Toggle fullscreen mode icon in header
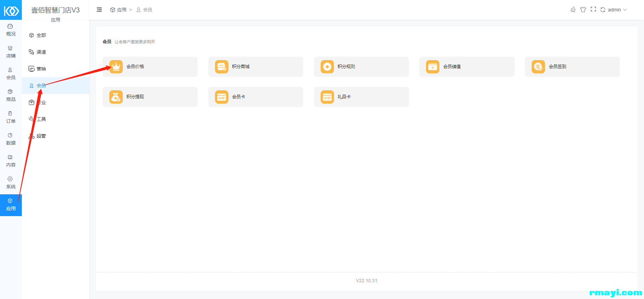The height and width of the screenshot is (299, 644). pyautogui.click(x=593, y=9)
